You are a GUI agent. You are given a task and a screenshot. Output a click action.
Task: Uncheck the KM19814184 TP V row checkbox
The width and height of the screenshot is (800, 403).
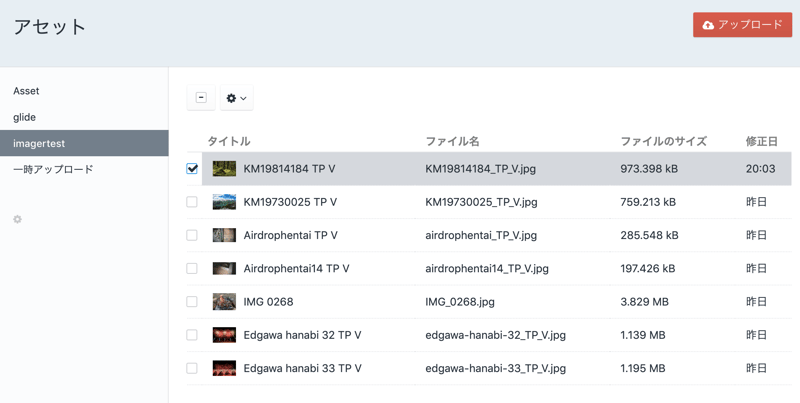point(192,169)
